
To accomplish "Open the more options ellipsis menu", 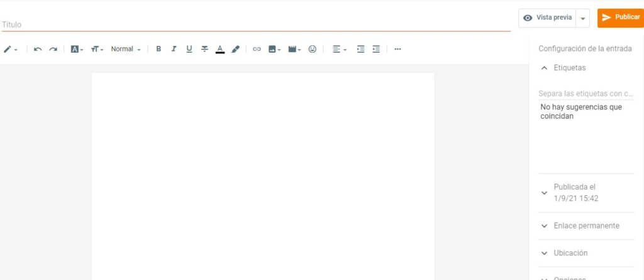I will [x=397, y=49].
